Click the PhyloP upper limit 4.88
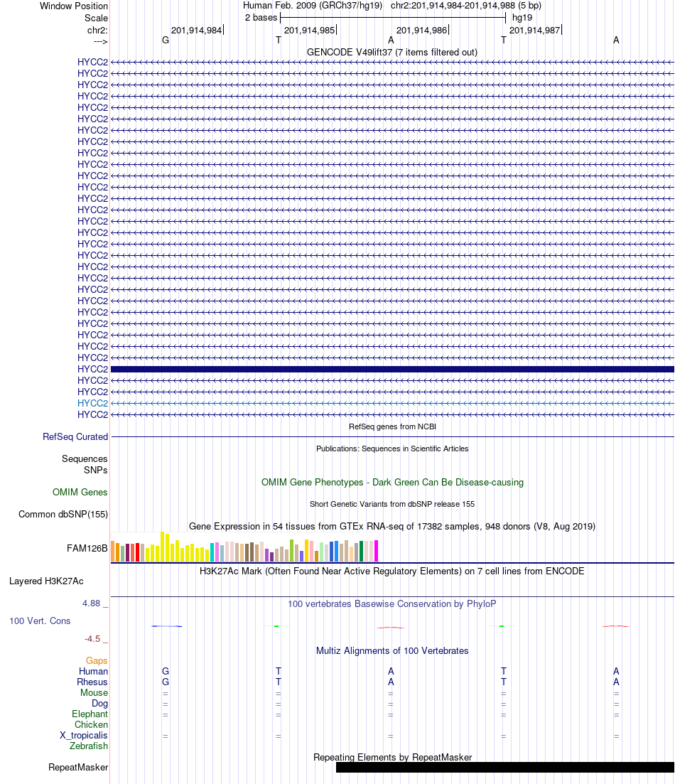 pos(92,603)
